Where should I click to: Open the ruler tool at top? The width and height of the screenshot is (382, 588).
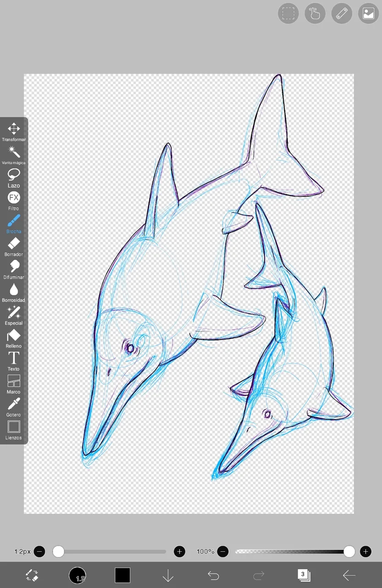342,13
